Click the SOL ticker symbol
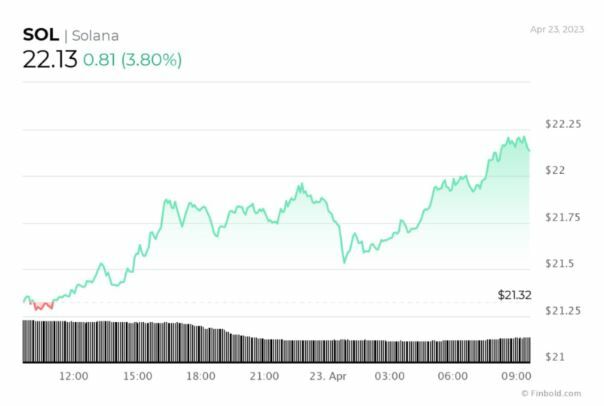This screenshot has height=406, width=604. click(x=40, y=36)
